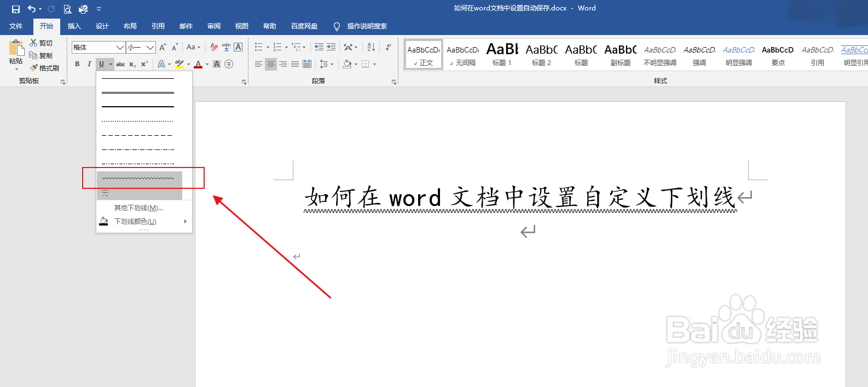Apply character border with the boxed A icon

pyautogui.click(x=238, y=48)
